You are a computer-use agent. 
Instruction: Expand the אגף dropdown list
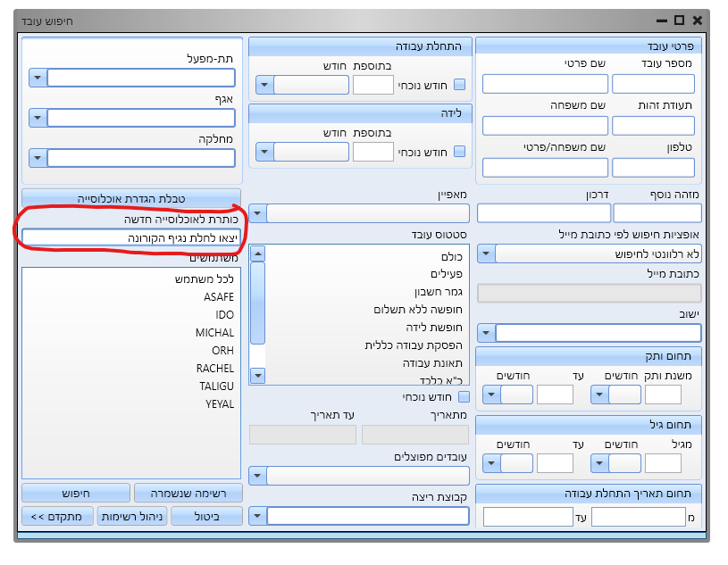tap(37, 118)
